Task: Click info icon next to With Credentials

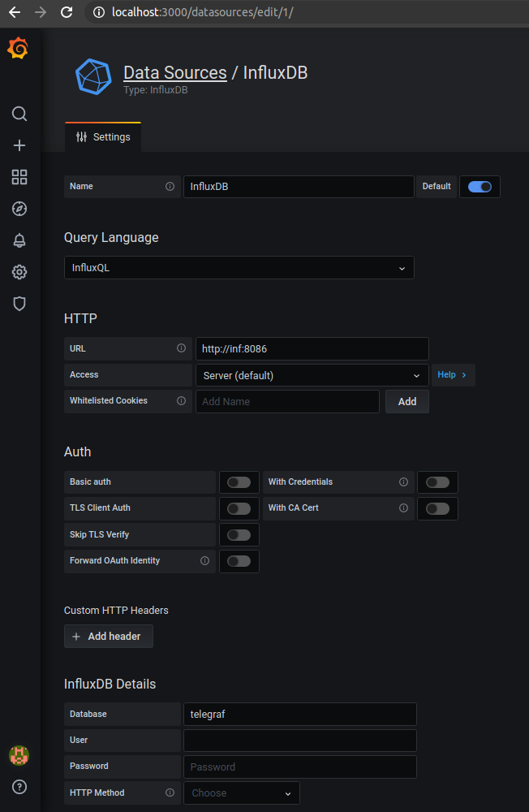Action: 404,482
